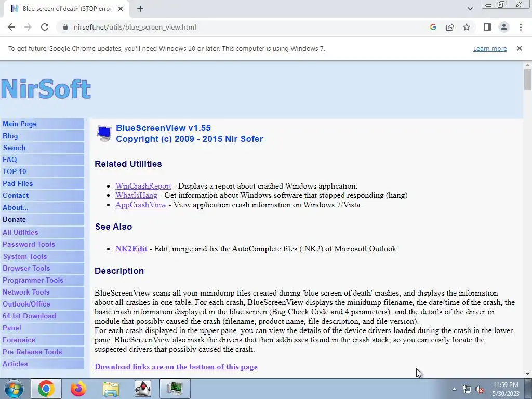Click the Java app taskbar icon
Screen dimensions: 532x399
(143, 389)
